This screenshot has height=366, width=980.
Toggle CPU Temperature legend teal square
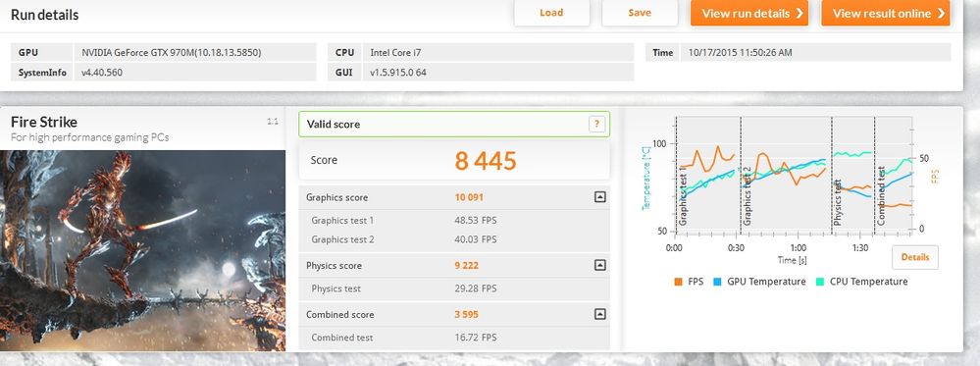[820, 282]
